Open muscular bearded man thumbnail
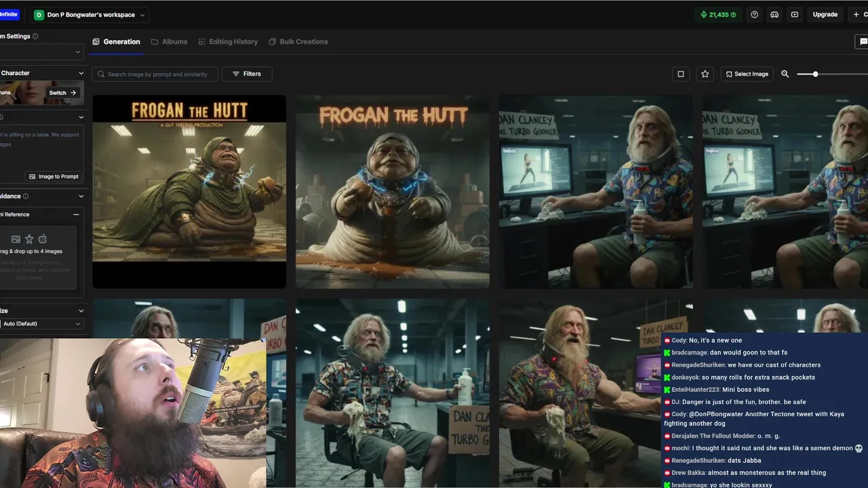The image size is (868, 488). [x=580, y=393]
